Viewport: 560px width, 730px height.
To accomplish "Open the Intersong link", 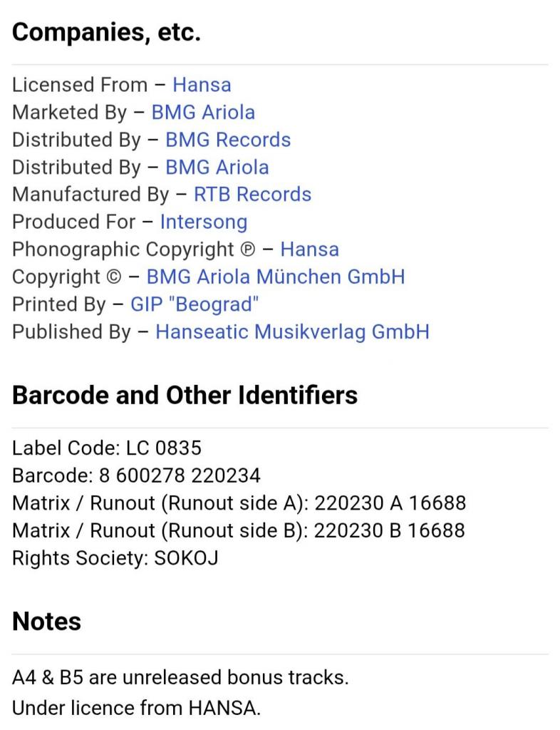I will point(203,222).
